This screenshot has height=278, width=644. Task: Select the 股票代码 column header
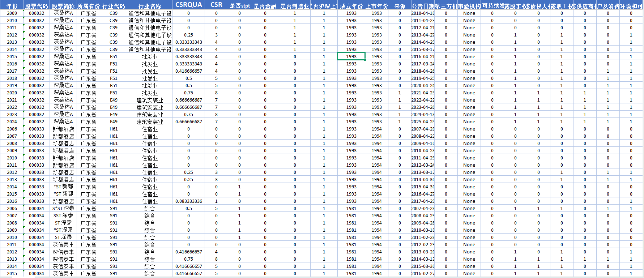37,6
